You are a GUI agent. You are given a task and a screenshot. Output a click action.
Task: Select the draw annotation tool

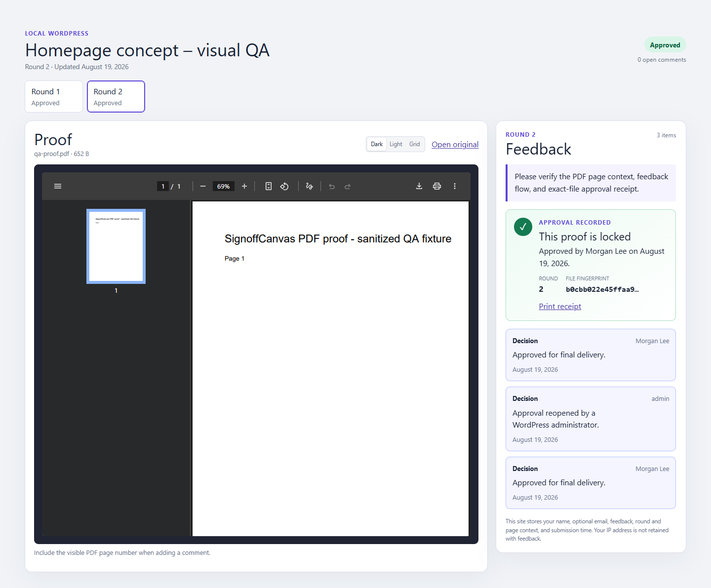[x=310, y=186]
